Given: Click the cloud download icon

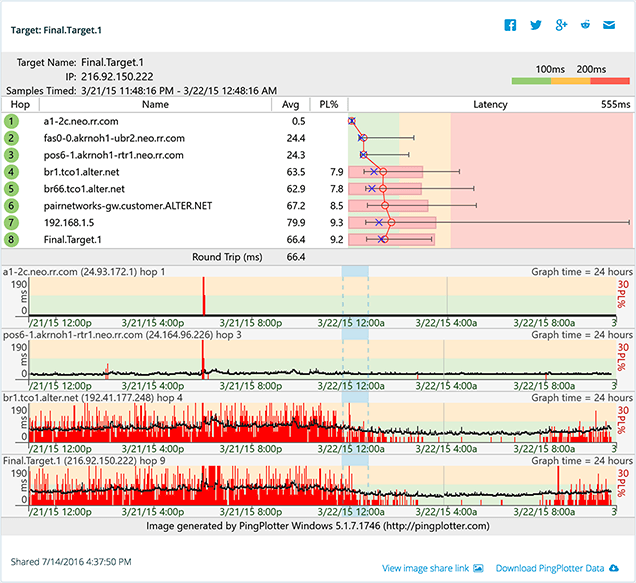Looking at the screenshot, I should 614,568.
